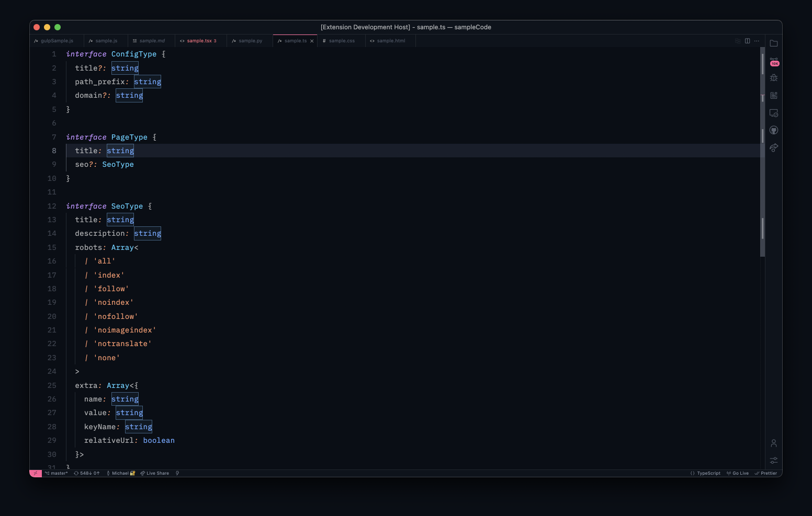Viewport: 812px width, 516px height.
Task: Click the split editor button
Action: tap(748, 41)
